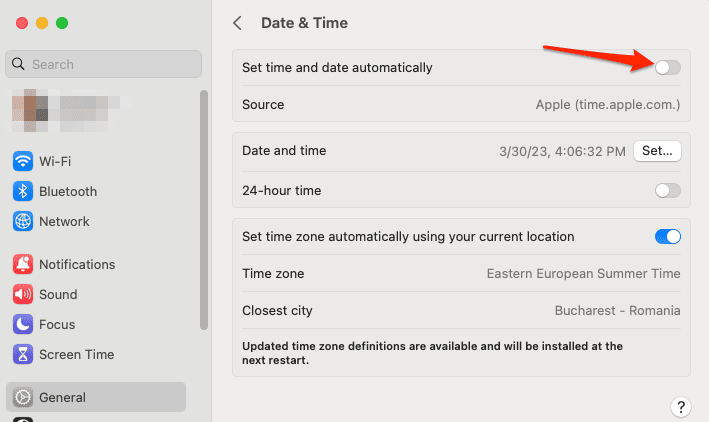The height and width of the screenshot is (422, 709).
Task: Enable set time and date automatically
Action: [x=667, y=68]
